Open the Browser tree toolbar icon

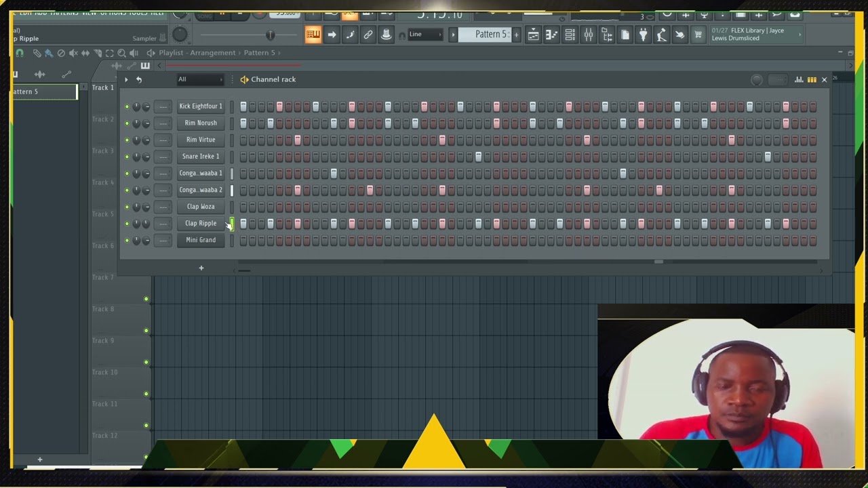point(607,35)
